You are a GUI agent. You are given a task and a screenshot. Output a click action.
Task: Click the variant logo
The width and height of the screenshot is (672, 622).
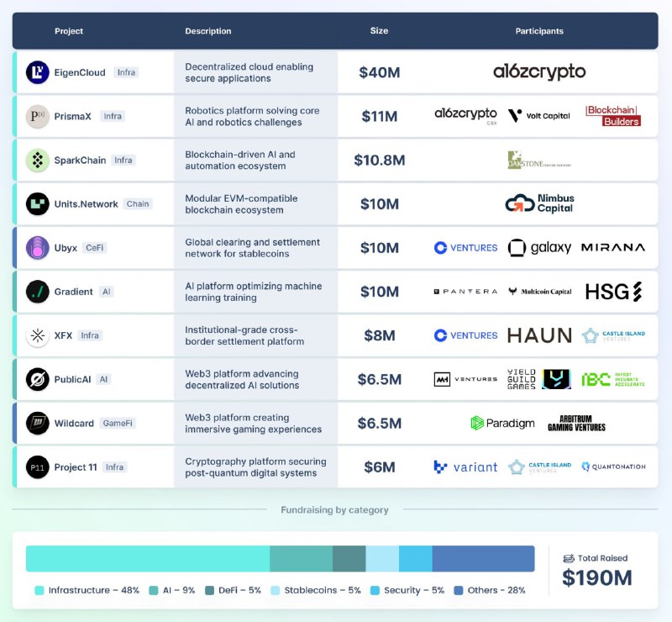click(x=465, y=466)
